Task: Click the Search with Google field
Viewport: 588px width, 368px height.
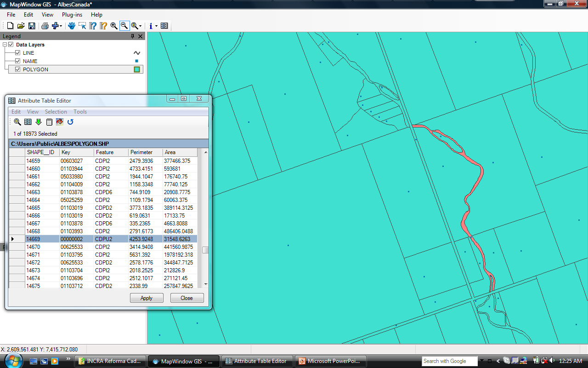Action: click(x=449, y=361)
